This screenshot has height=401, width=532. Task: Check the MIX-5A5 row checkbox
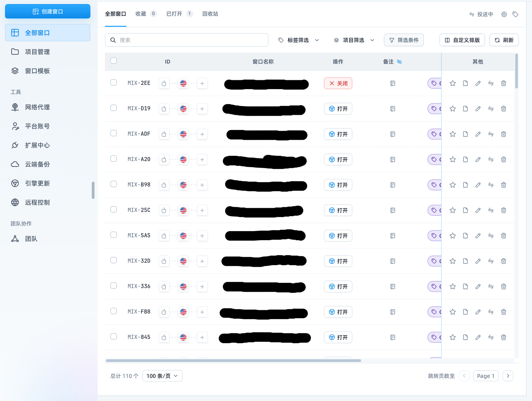click(x=114, y=235)
